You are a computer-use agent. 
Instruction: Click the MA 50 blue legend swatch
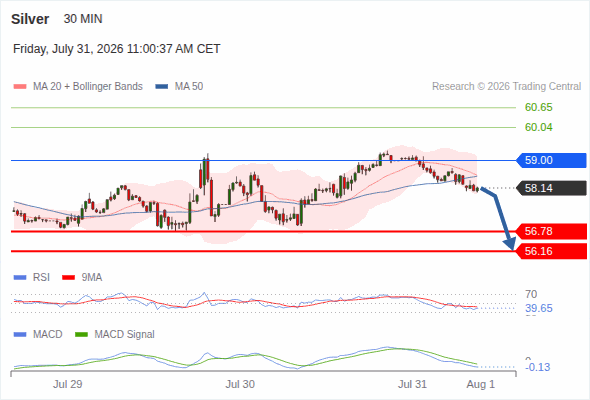(162, 87)
